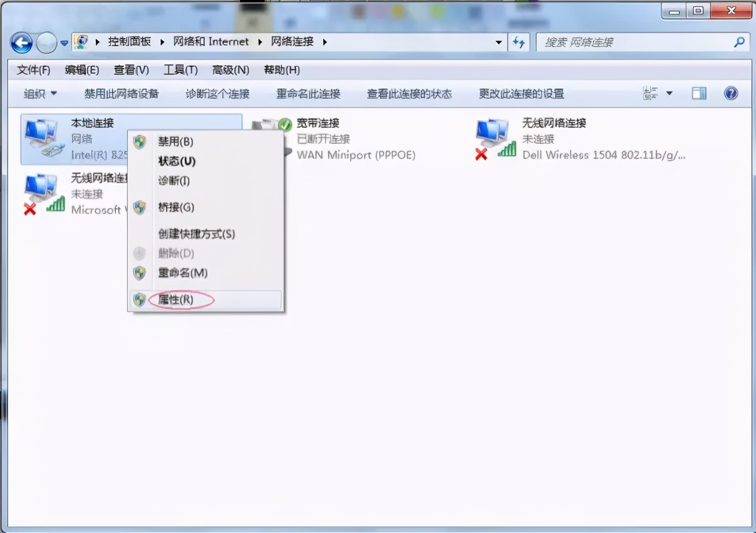The width and height of the screenshot is (756, 533).
Task: Click the back navigation arrow
Action: (21, 42)
